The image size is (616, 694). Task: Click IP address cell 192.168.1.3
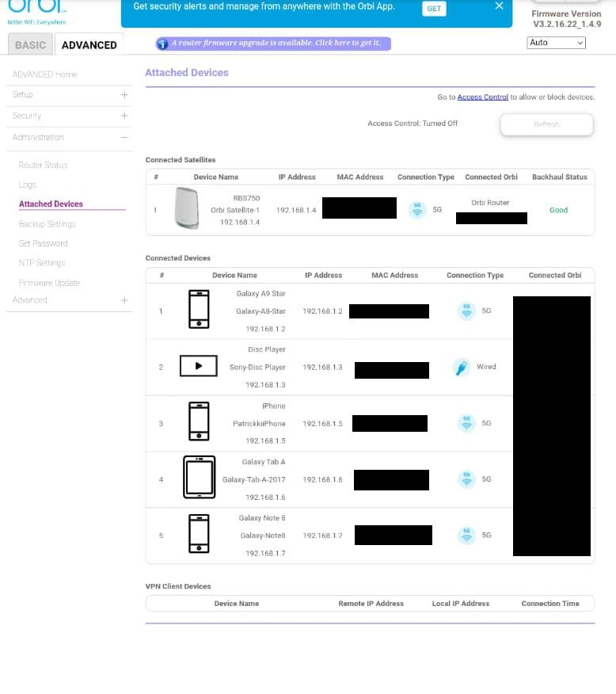point(322,368)
